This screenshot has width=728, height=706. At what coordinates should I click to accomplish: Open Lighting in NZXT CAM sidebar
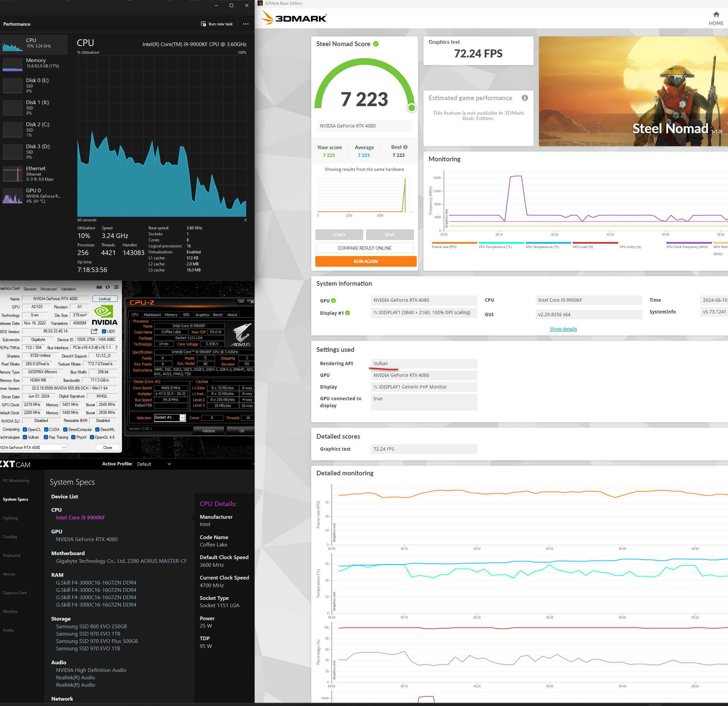[x=10, y=518]
